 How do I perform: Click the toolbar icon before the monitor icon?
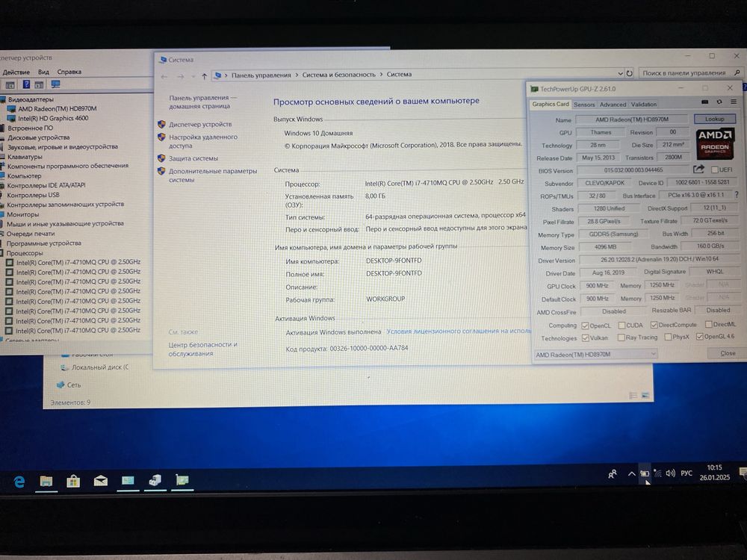[39, 85]
